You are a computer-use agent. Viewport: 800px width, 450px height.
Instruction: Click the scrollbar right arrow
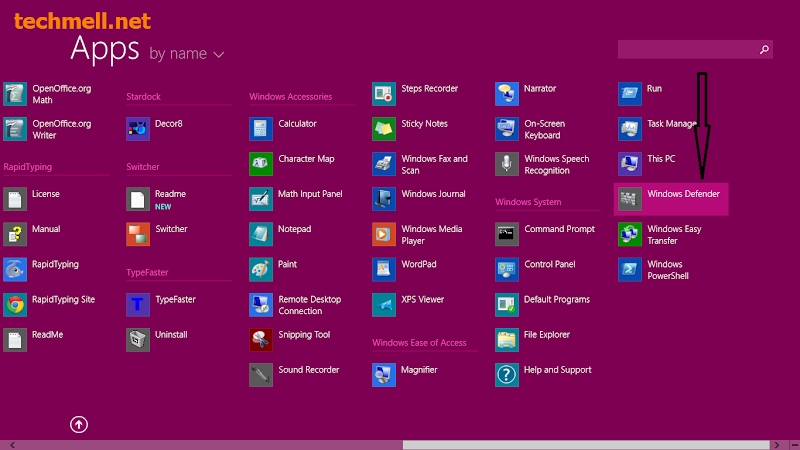click(x=777, y=445)
